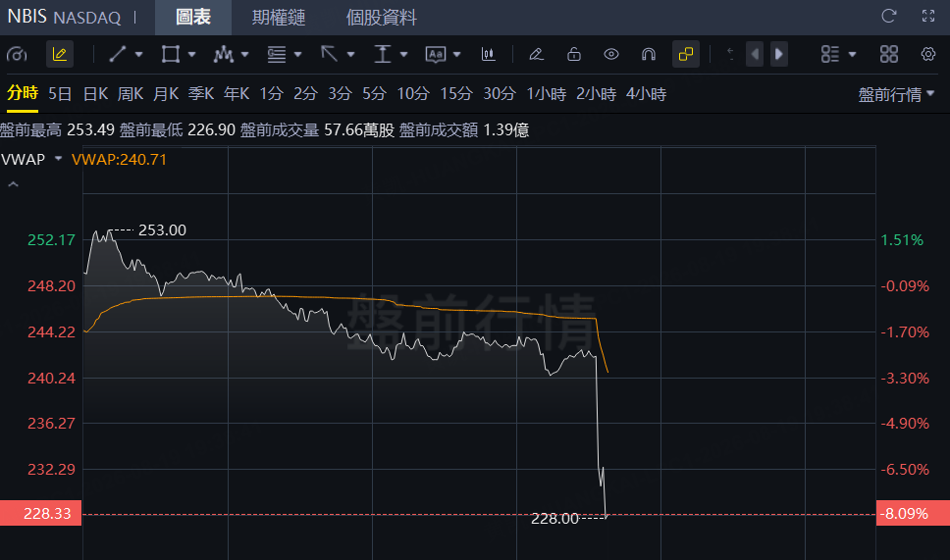Expand the list layout dropdown arrow
Screen dimensions: 950x560
click(x=853, y=55)
